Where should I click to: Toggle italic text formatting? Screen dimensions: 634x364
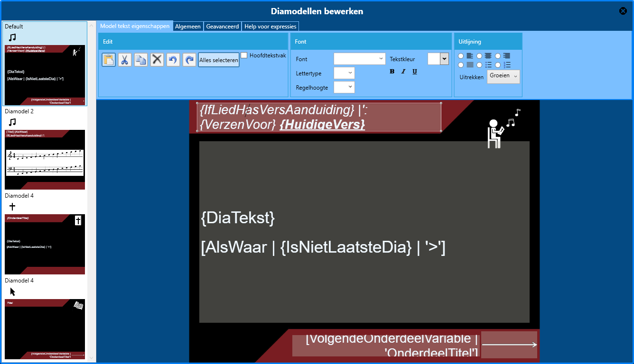[403, 72]
